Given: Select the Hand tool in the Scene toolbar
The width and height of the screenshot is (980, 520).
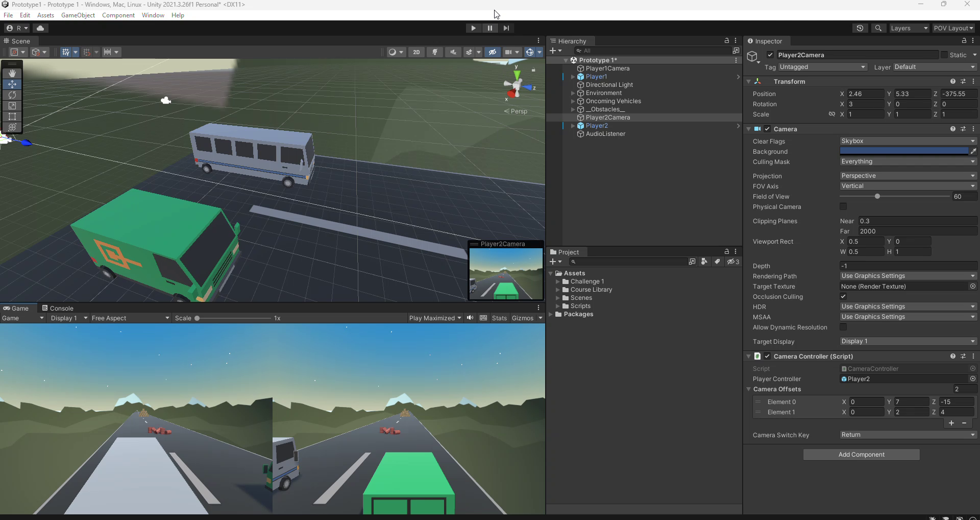Looking at the screenshot, I should click(x=12, y=73).
